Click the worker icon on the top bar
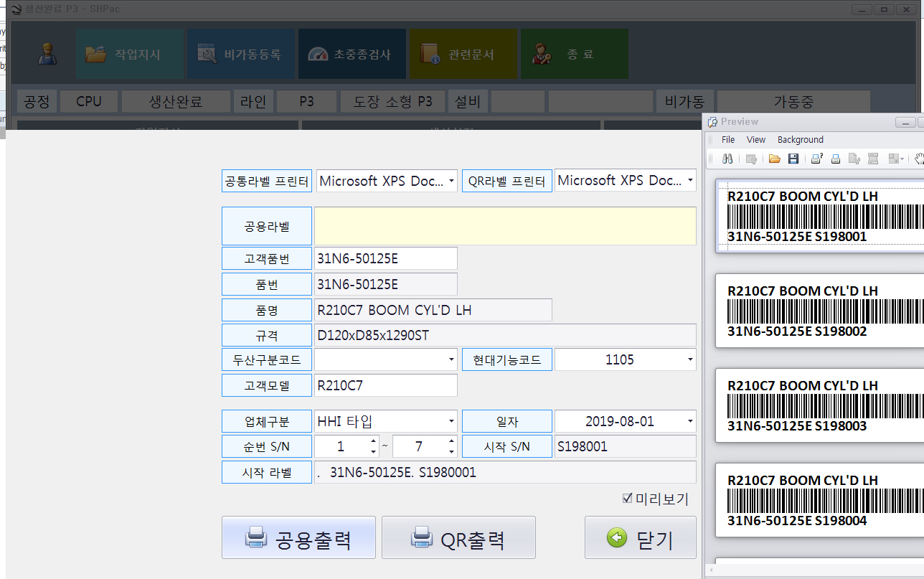924x579 pixels. click(x=49, y=55)
